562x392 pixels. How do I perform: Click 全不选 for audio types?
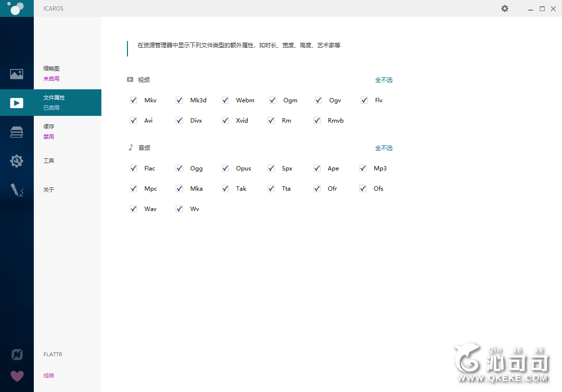point(384,148)
